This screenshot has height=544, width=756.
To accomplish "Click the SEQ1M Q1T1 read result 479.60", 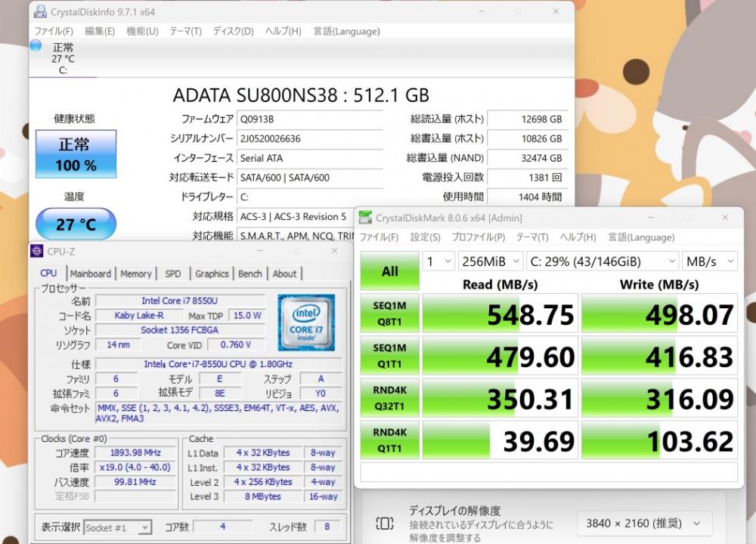I will tap(500, 356).
